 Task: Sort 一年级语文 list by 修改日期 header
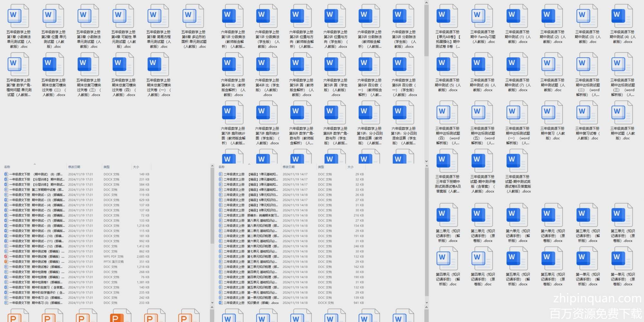(74, 167)
